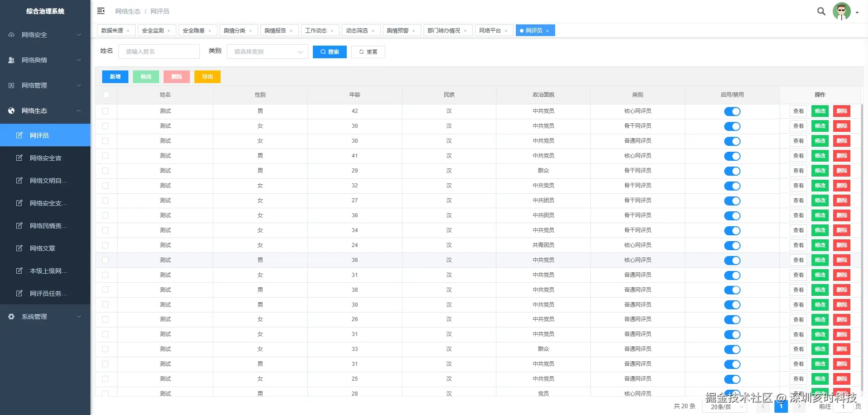The width and height of the screenshot is (868, 415).
Task: Close the 舆情预警 tab via its x
Action: point(414,31)
